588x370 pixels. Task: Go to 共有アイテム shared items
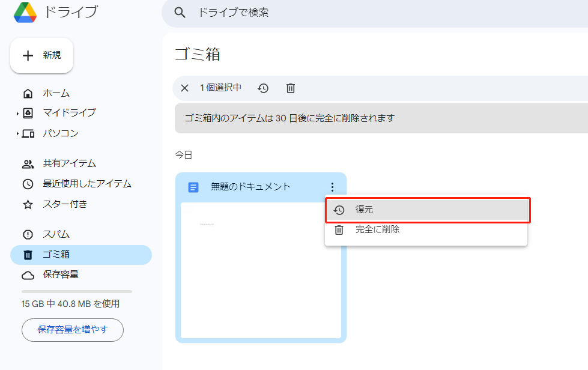click(x=69, y=163)
